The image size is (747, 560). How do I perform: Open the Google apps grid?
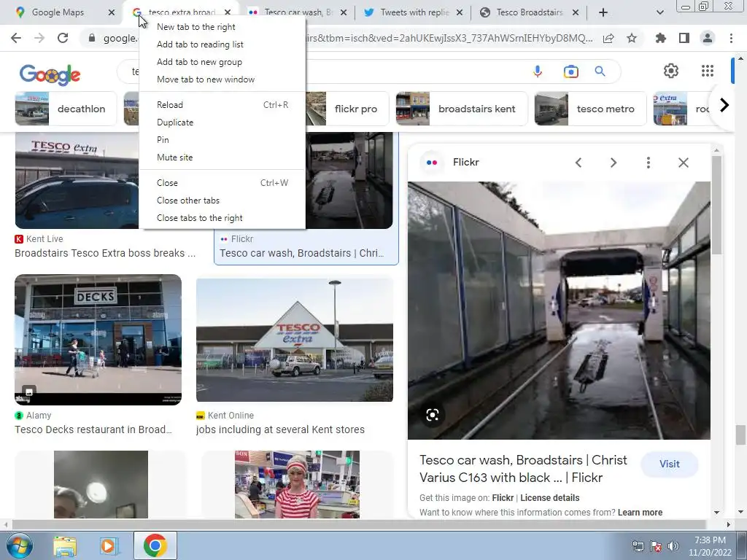708,71
